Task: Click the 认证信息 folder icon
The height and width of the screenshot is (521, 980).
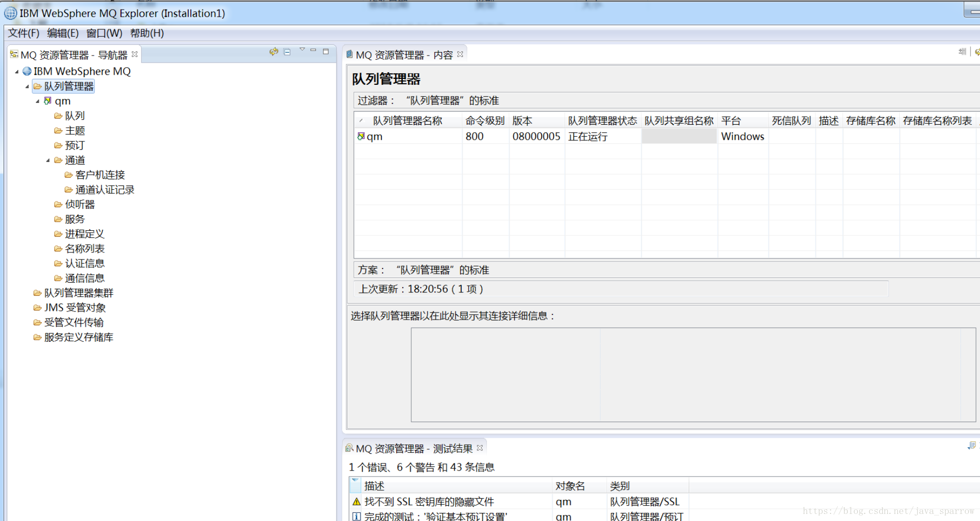Action: (58, 264)
